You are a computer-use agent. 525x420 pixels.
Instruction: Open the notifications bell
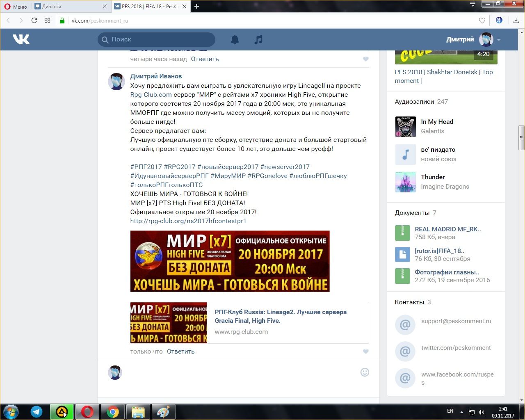[235, 39]
